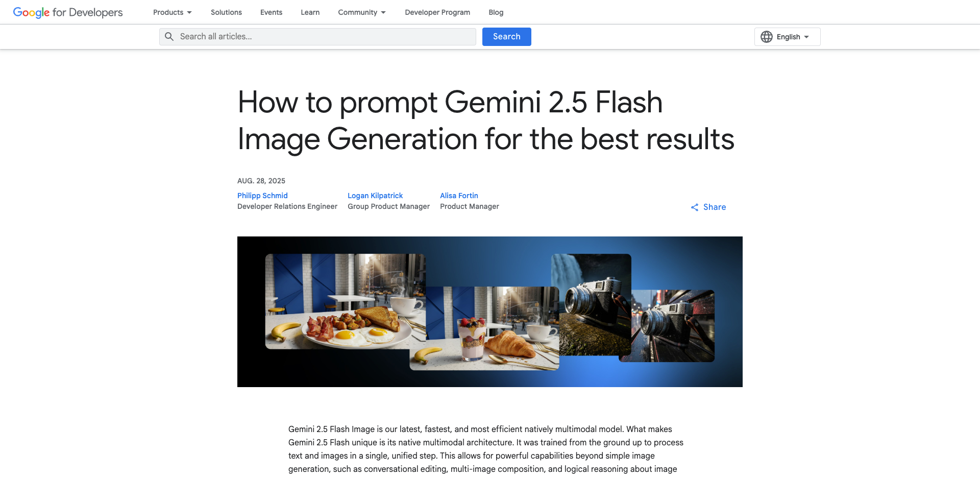Navigate to Developer Program
The width and height of the screenshot is (980, 477).
pos(437,12)
